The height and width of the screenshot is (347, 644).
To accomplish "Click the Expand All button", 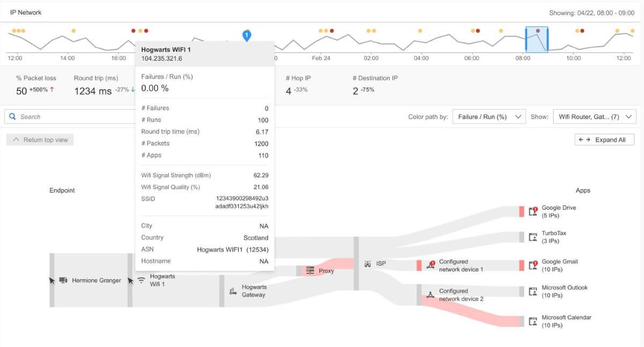I will [605, 139].
